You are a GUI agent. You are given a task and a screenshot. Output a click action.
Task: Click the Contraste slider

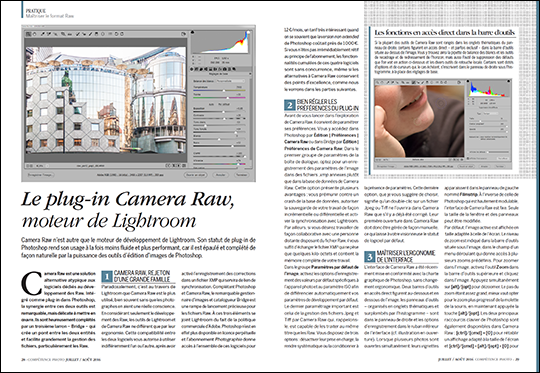[219, 119]
